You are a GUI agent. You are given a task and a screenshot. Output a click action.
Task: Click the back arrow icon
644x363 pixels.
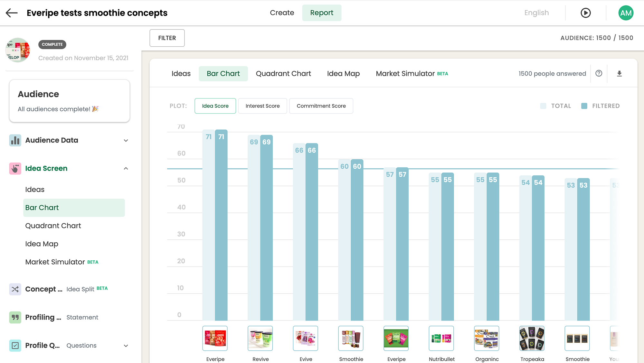pos(12,13)
